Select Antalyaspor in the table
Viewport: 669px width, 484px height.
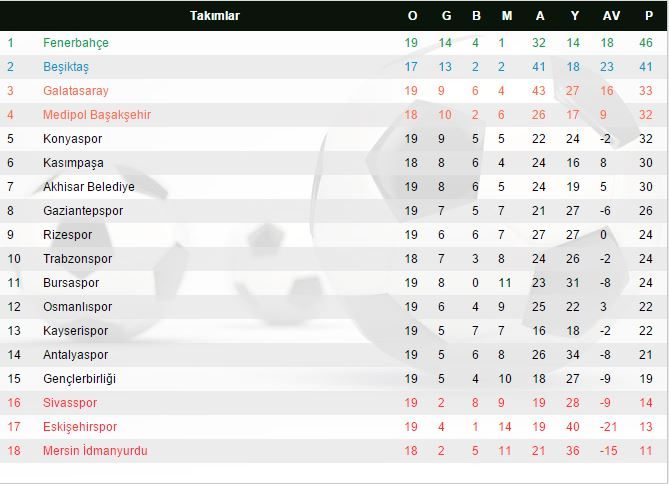tap(75, 355)
